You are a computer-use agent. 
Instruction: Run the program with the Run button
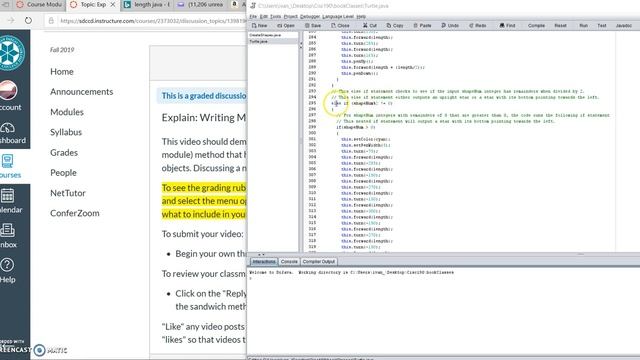583,25
